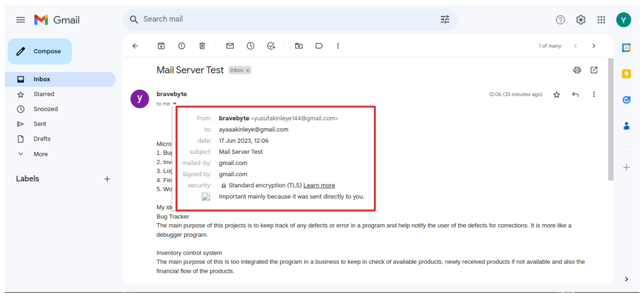Open email in a new window
Viewport: 644px width, 297px height.
pyautogui.click(x=594, y=70)
